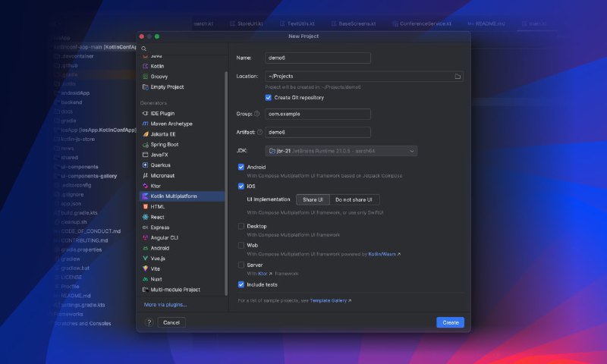The height and width of the screenshot is (364, 607).
Task: Select build.gradle.kts in the background project tree
Action: tap(79, 213)
